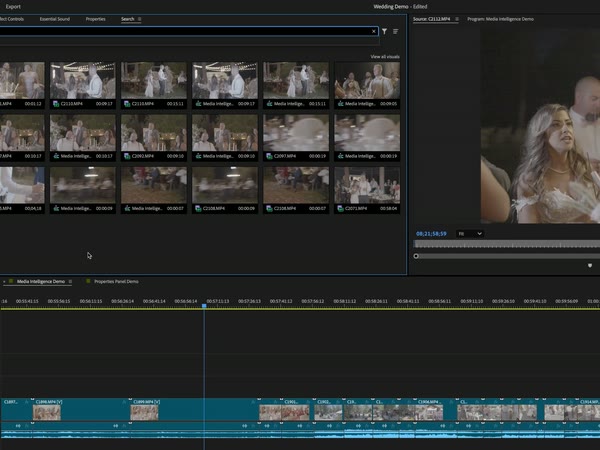Select the Media Intelligence Demo sequence tab

click(x=41, y=281)
